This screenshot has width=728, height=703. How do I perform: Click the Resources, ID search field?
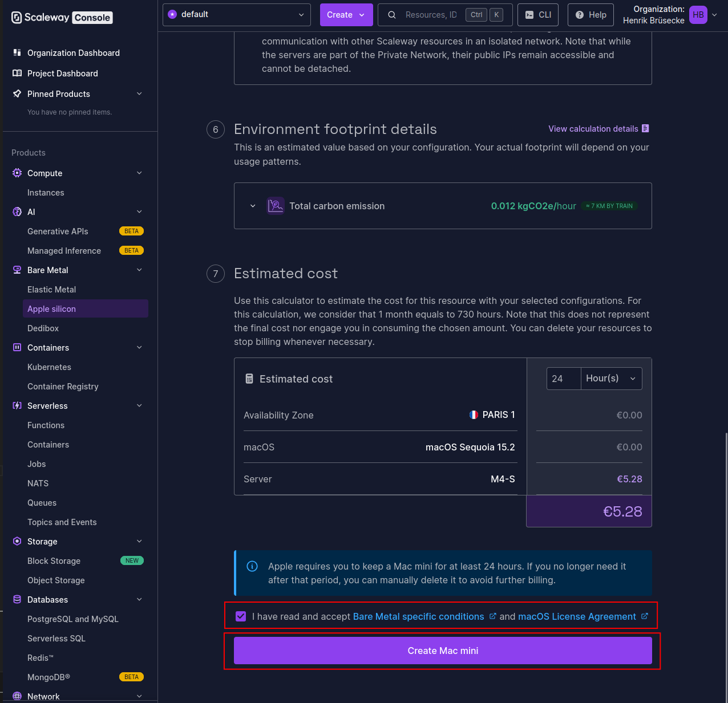click(445, 15)
